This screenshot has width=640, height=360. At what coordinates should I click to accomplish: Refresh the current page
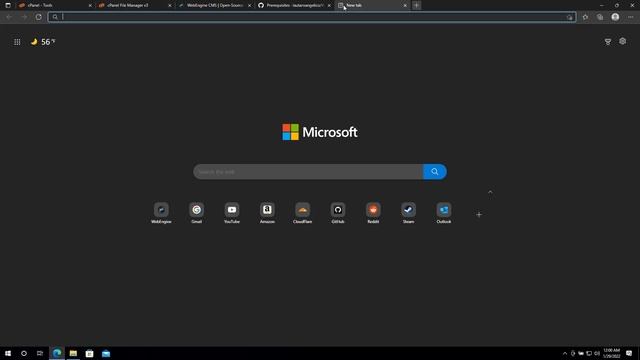pyautogui.click(x=38, y=17)
